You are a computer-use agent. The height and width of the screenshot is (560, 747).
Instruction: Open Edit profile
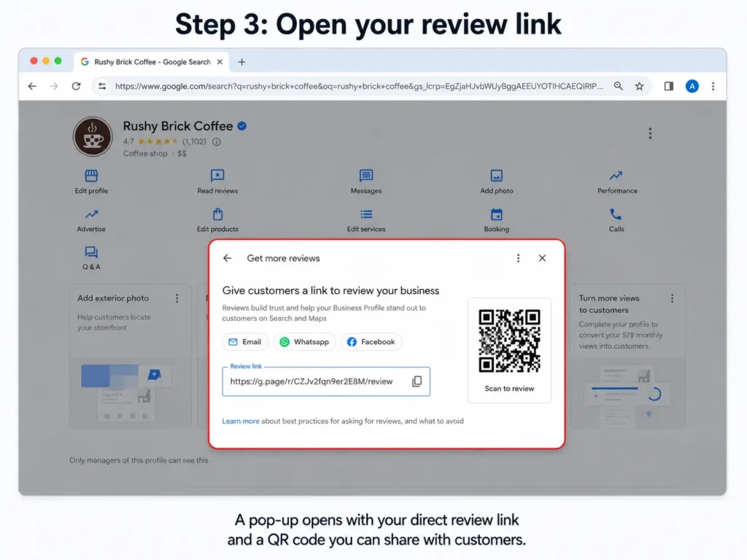(91, 182)
